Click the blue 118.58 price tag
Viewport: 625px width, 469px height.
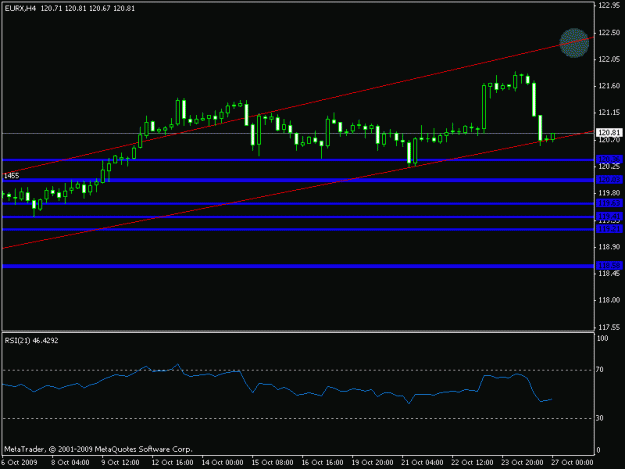[609, 265]
